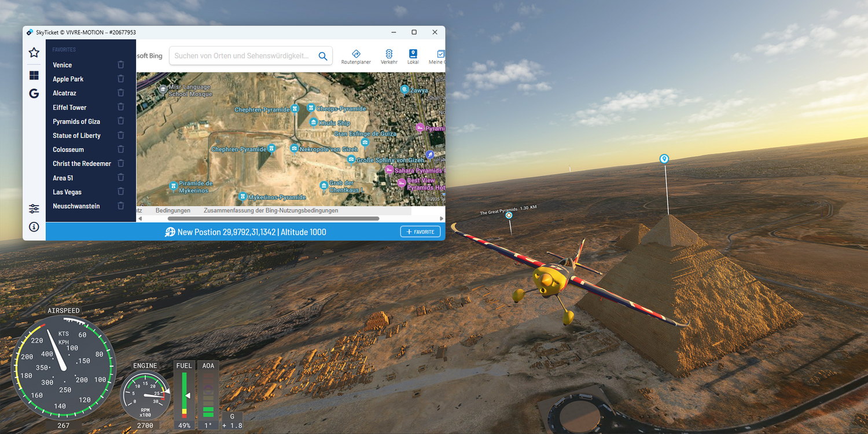Click the Bedingungen link
868x434 pixels.
172,211
